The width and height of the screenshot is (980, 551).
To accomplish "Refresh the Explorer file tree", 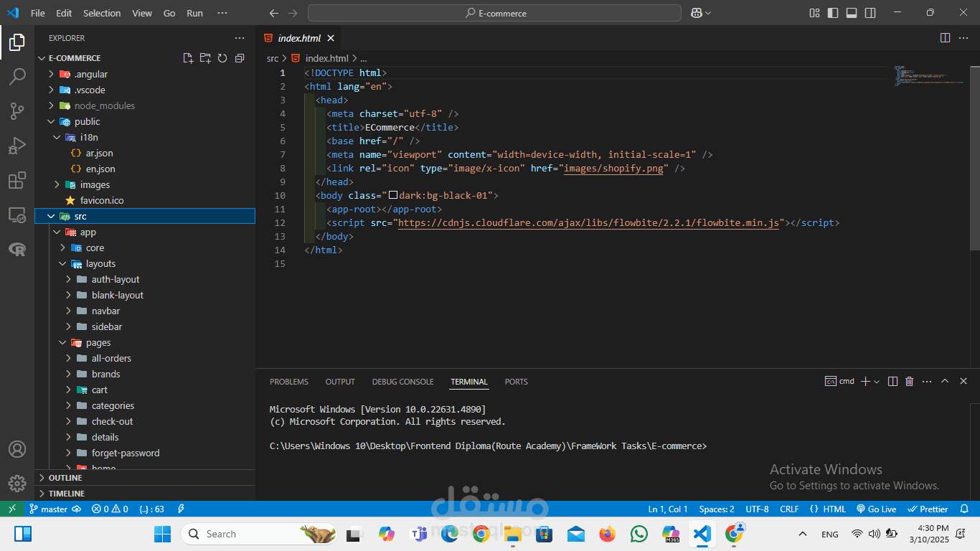I will [x=222, y=58].
